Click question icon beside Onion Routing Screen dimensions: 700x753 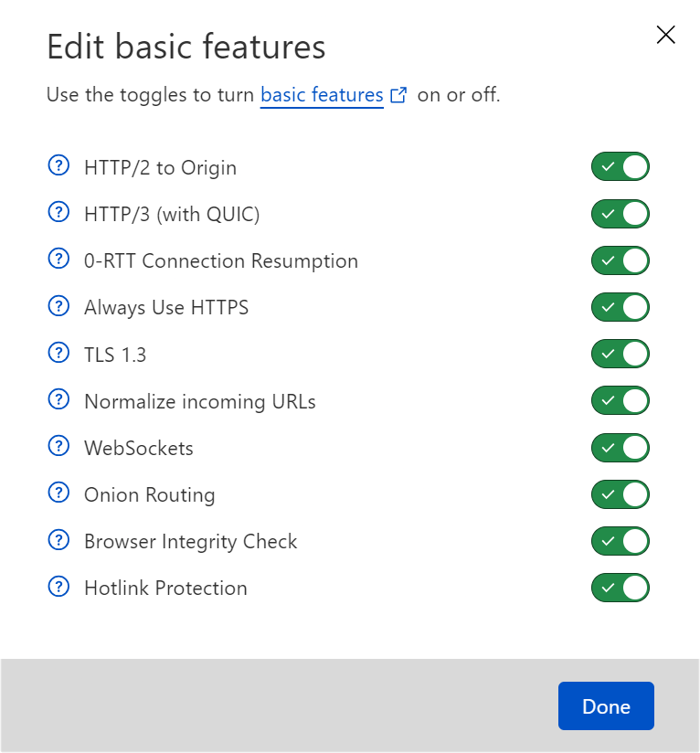[x=58, y=493]
